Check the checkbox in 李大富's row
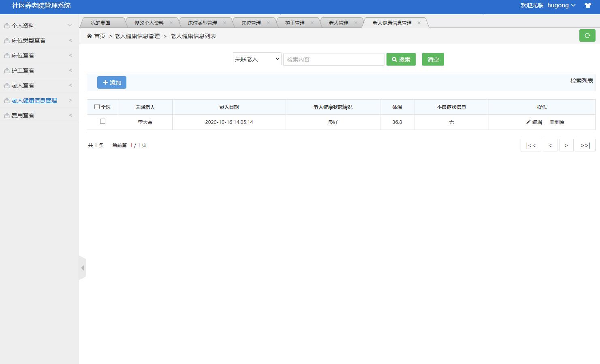 pos(102,121)
